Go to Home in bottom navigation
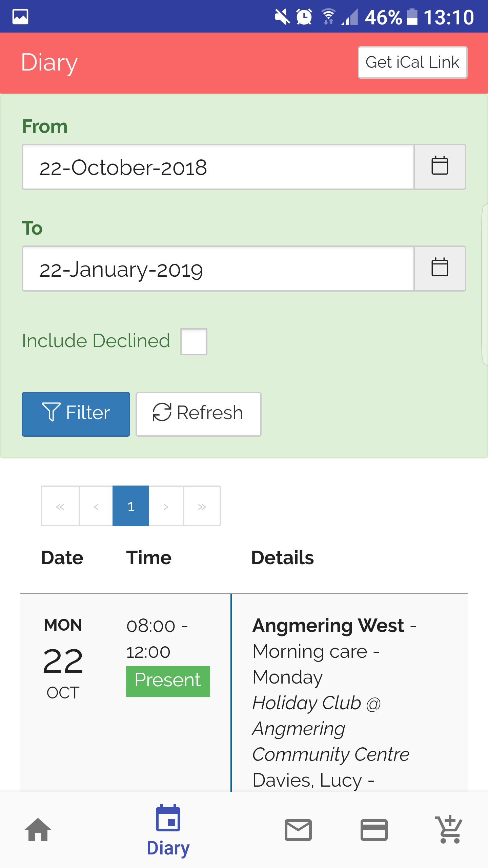This screenshot has height=868, width=488. pos(38,830)
